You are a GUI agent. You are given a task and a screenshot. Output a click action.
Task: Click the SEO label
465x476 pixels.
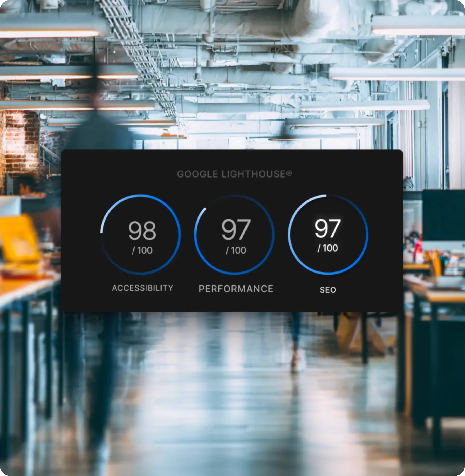328,290
